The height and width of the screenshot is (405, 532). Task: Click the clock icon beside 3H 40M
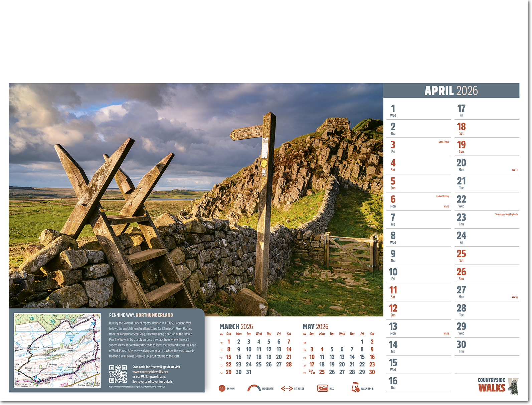point(222,388)
